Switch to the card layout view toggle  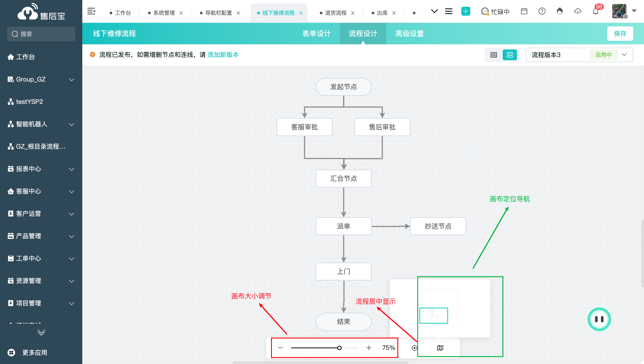[x=510, y=55]
